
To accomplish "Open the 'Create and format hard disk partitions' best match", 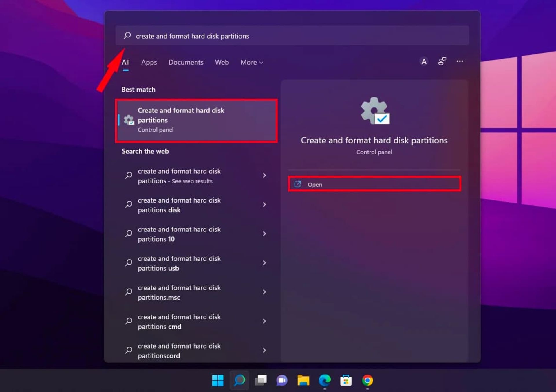I will click(196, 120).
